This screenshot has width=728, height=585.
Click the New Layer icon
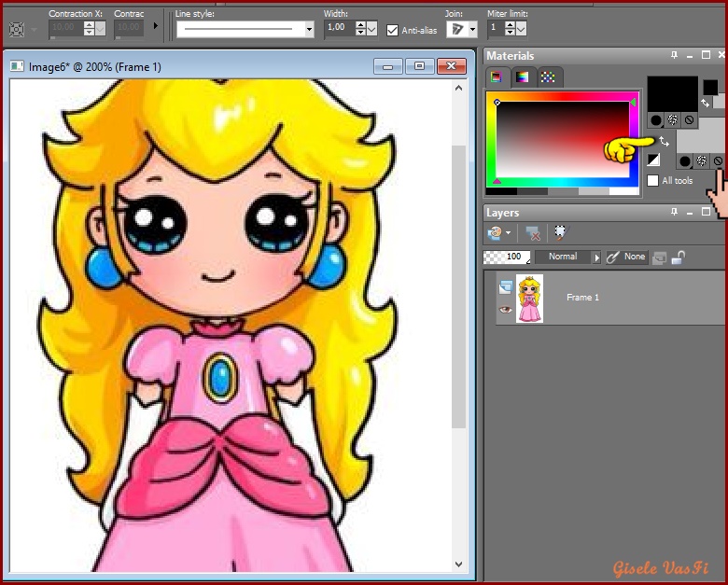pos(495,232)
